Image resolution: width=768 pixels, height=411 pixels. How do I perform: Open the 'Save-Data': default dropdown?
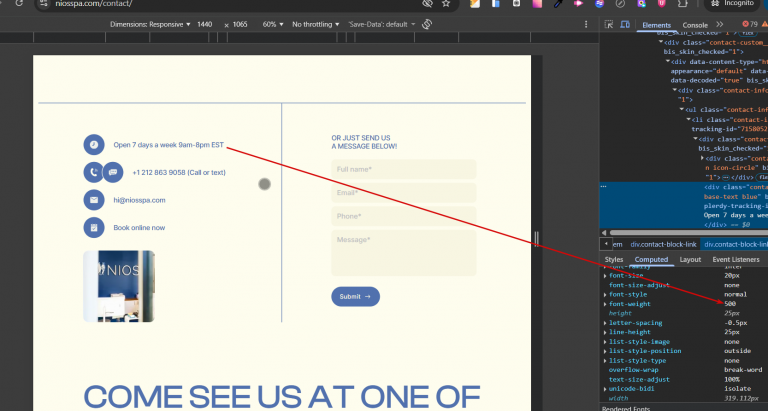(382, 24)
